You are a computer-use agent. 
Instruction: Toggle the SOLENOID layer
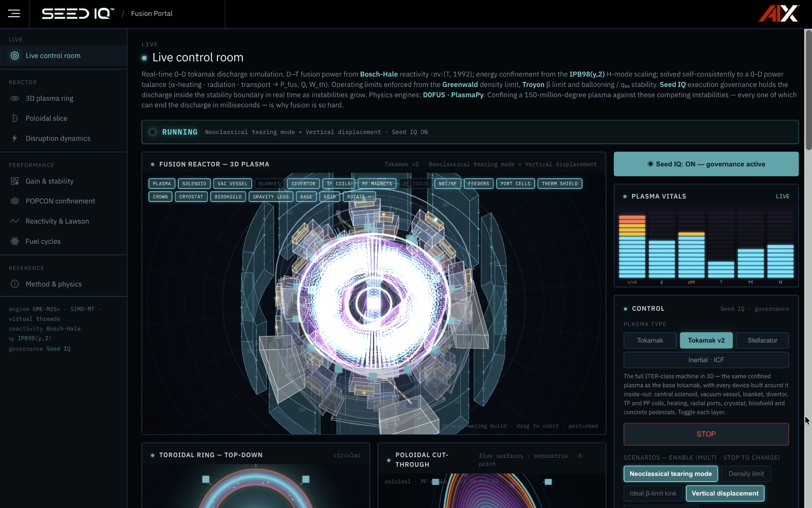pos(194,183)
